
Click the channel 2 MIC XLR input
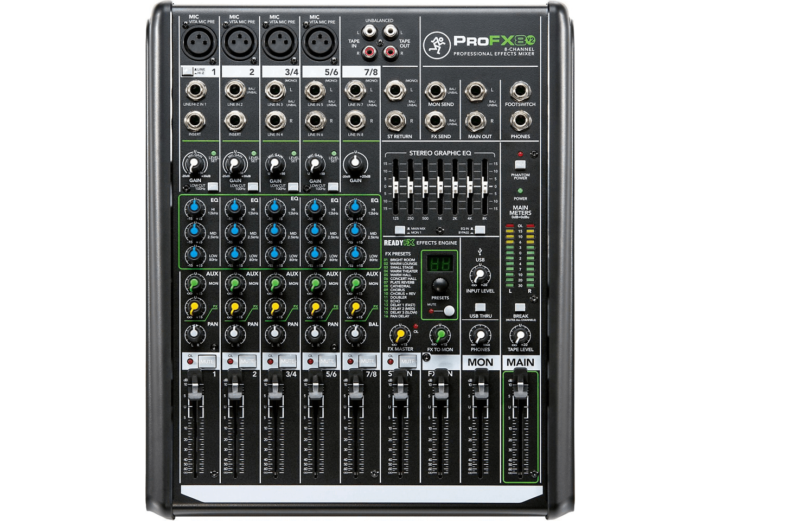tap(239, 43)
